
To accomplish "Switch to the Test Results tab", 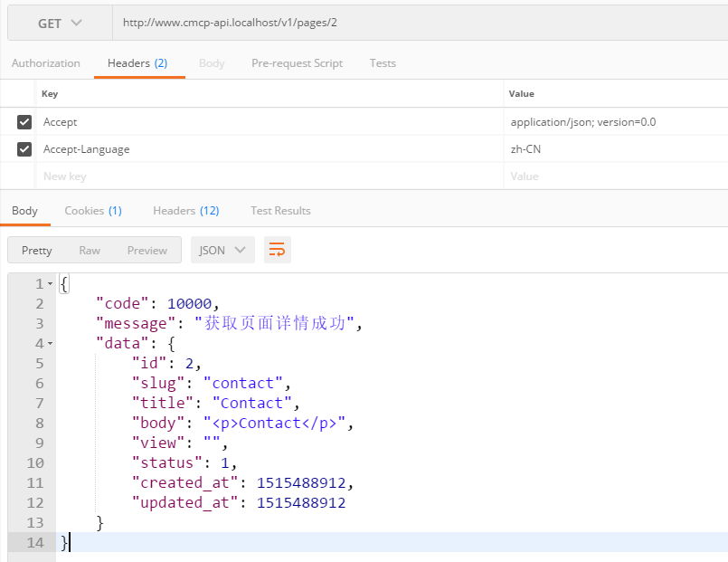I will (280, 211).
